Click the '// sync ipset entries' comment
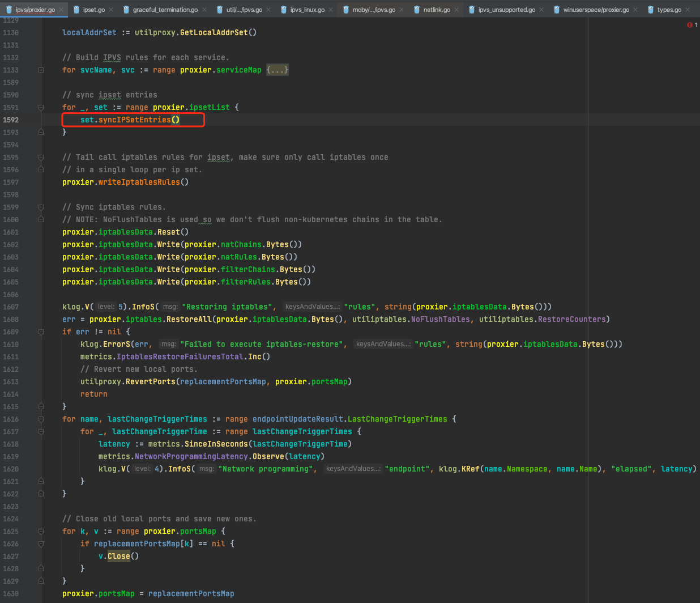700x603 pixels. tap(110, 95)
